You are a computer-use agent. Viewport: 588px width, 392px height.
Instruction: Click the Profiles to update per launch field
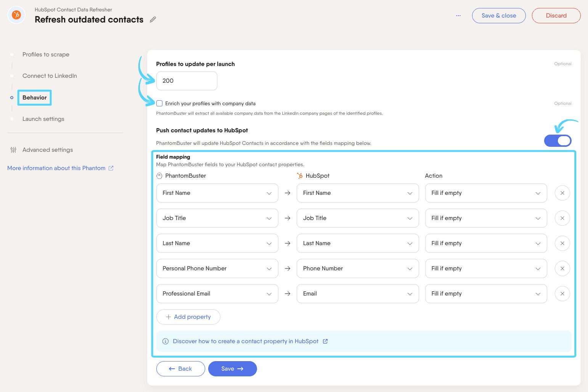coord(187,81)
